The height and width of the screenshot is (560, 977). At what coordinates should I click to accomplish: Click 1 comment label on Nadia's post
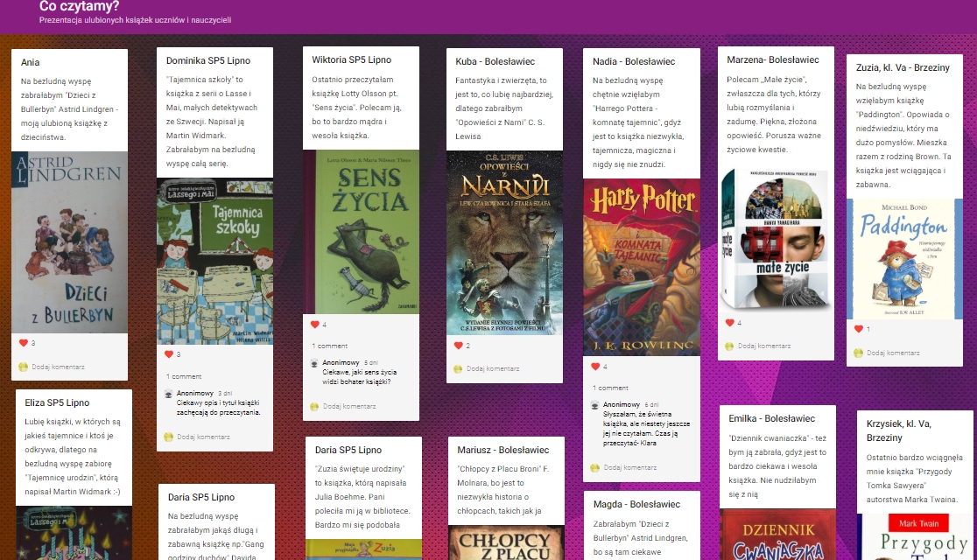point(611,388)
